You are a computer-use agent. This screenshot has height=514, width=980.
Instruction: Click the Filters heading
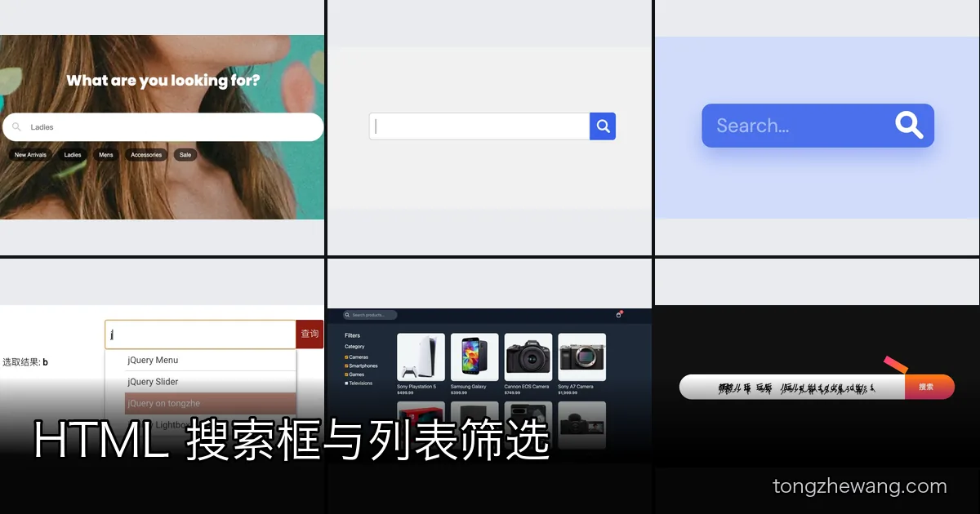coord(352,335)
